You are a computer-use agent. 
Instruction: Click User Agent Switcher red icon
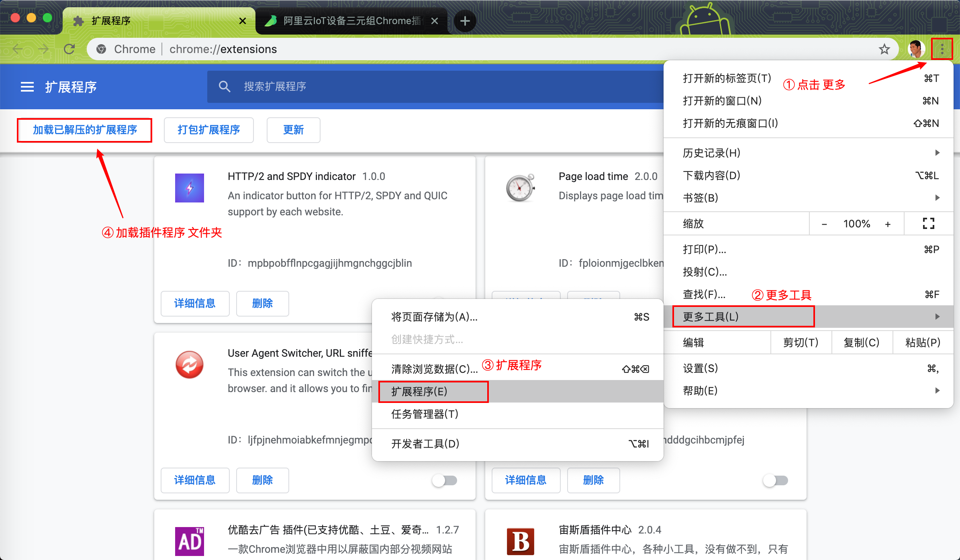[x=190, y=364]
